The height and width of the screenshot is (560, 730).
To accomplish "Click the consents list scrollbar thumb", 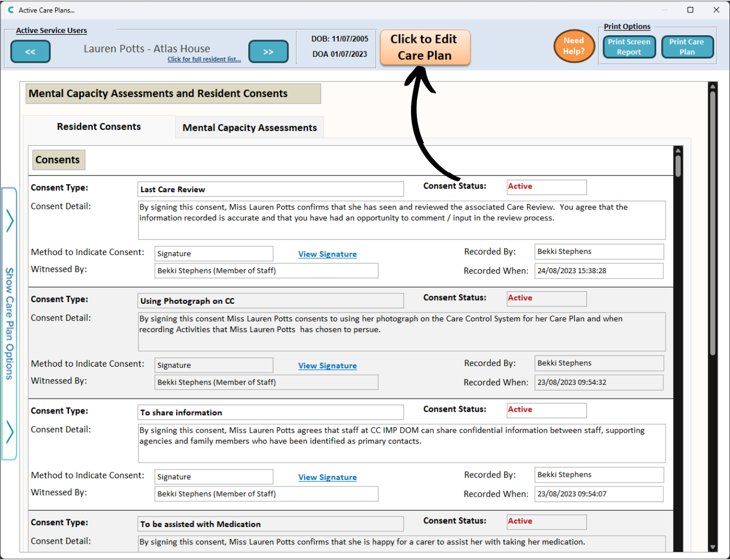I will click(x=678, y=166).
